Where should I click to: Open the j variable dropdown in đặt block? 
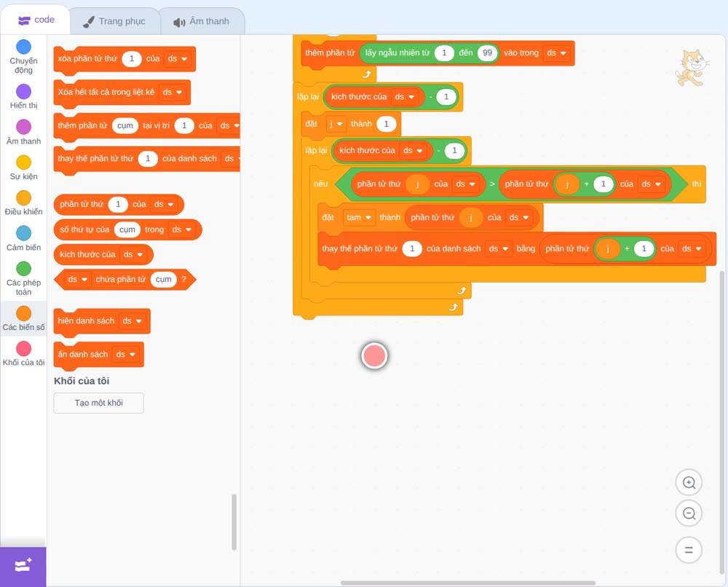click(336, 124)
